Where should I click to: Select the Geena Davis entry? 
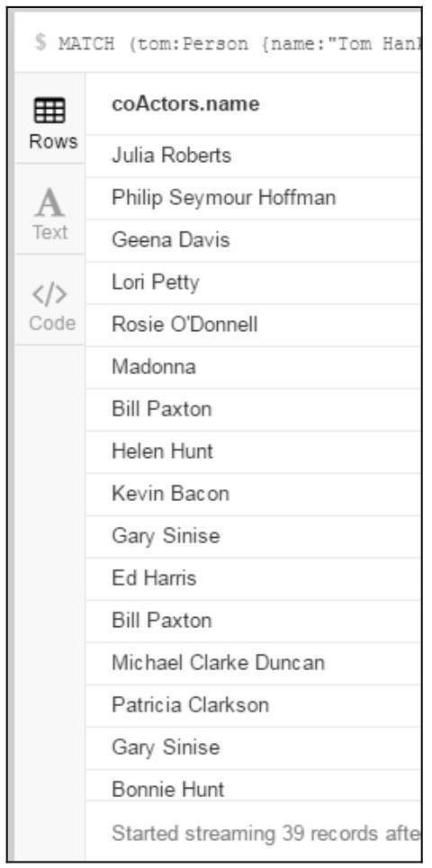pos(253,240)
